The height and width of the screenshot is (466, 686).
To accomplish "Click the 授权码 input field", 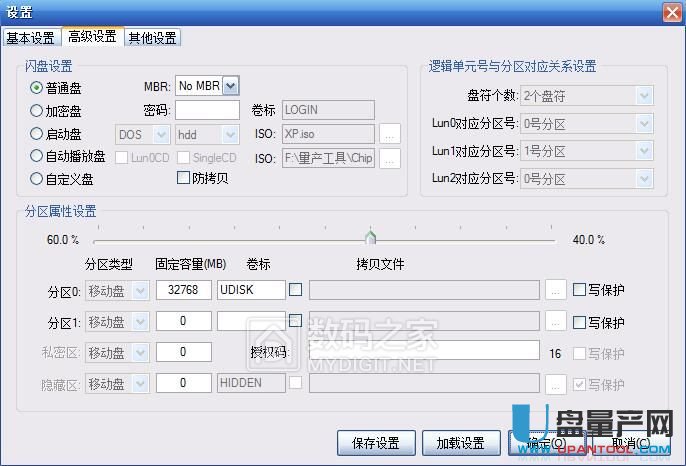I will (424, 352).
